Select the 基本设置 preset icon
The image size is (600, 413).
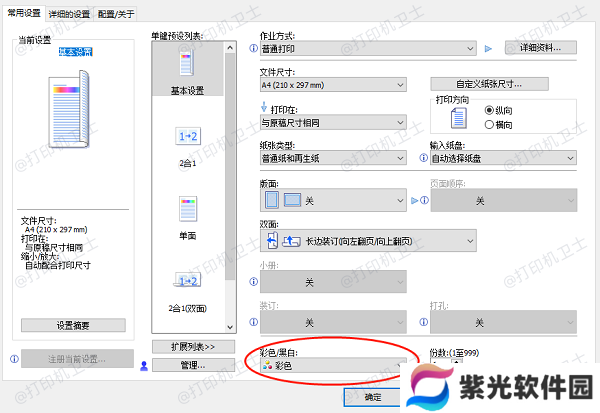click(x=186, y=64)
